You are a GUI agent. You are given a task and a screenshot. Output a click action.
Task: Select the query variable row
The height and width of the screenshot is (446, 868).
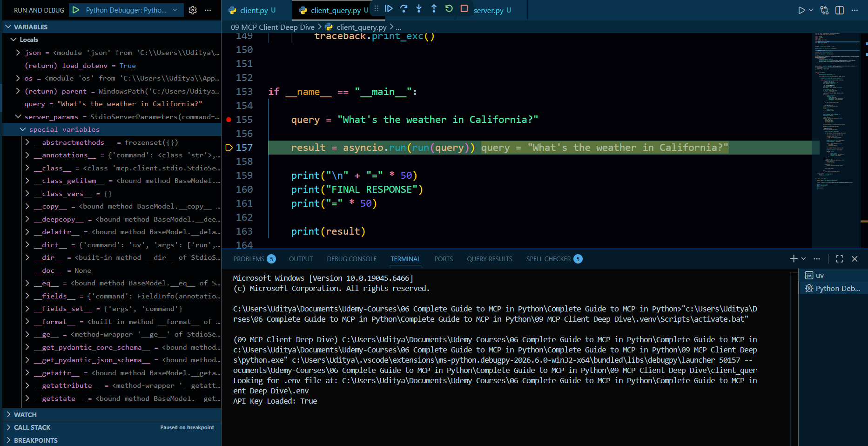pyautogui.click(x=112, y=104)
